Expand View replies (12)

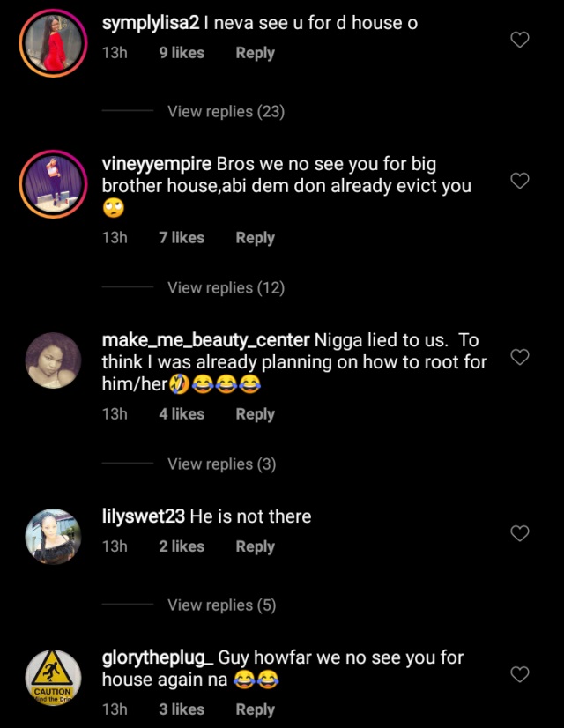tap(226, 288)
